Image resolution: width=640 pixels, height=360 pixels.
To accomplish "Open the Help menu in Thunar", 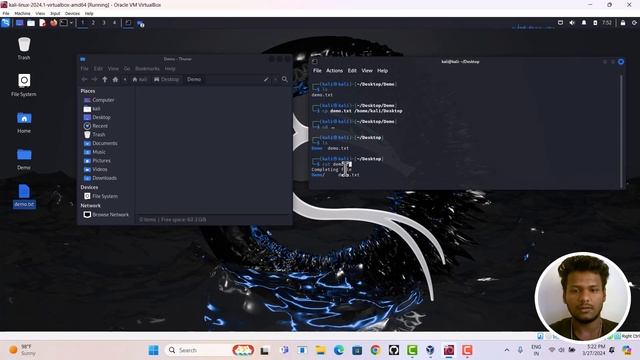I will [170, 69].
